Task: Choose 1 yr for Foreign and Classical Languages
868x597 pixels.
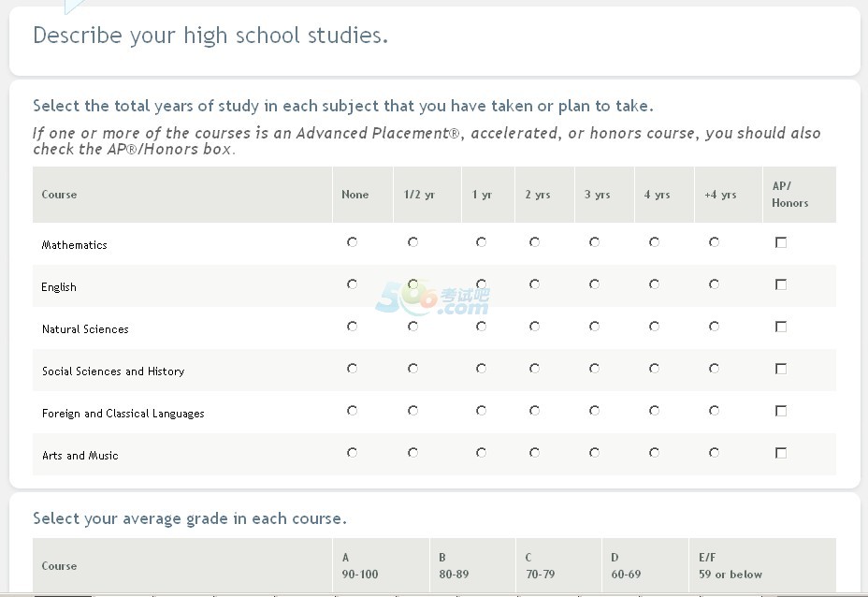Action: [x=481, y=411]
